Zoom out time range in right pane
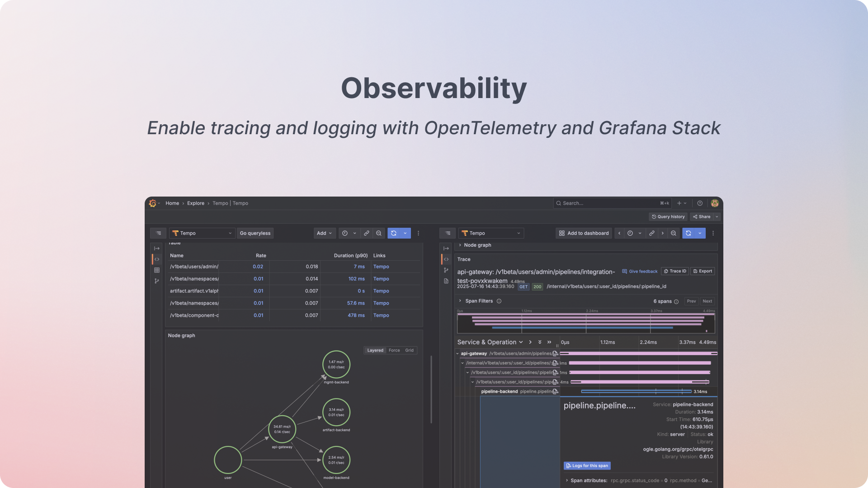The height and width of the screenshot is (488, 868). [674, 233]
